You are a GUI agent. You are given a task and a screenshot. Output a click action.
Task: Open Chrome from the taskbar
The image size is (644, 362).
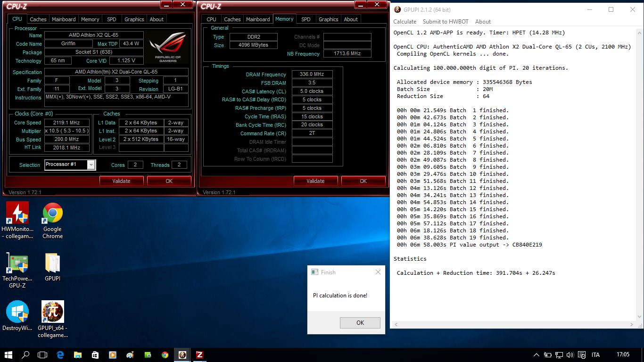point(165,355)
